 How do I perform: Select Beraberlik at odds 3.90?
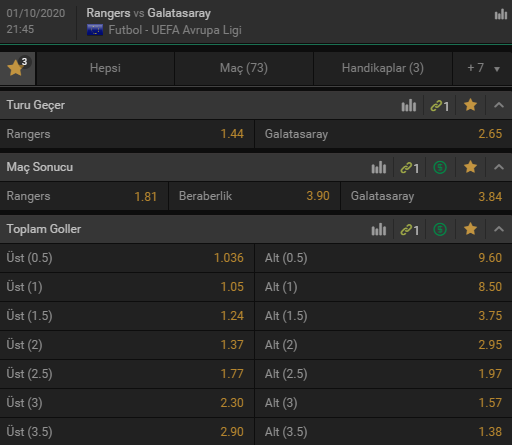click(x=254, y=196)
